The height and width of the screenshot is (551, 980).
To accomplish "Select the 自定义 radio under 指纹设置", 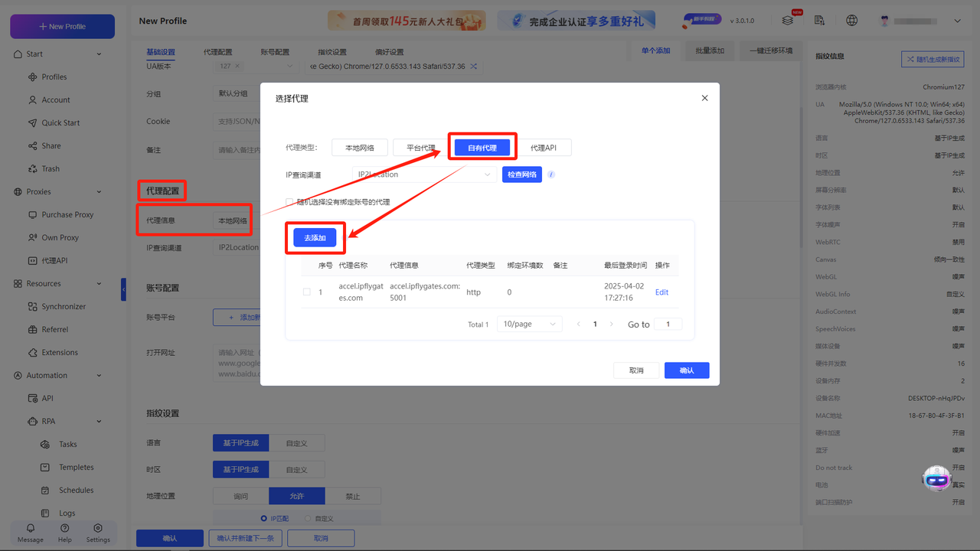I will (x=309, y=517).
